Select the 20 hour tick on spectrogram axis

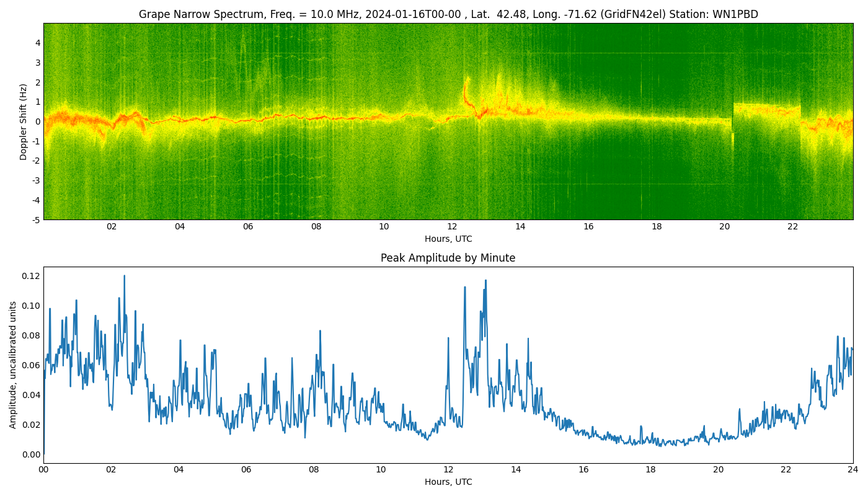tap(724, 227)
